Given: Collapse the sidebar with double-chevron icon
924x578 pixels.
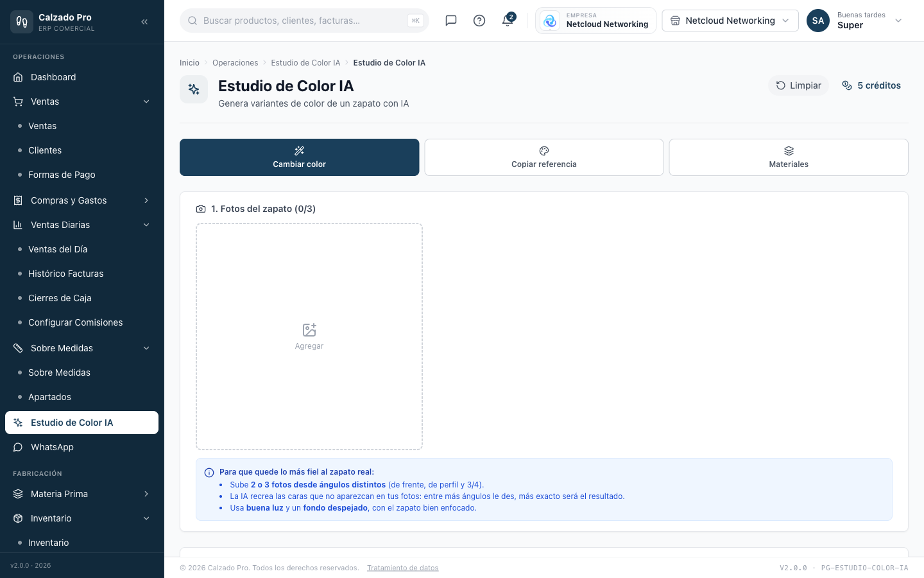Looking at the screenshot, I should point(144,22).
